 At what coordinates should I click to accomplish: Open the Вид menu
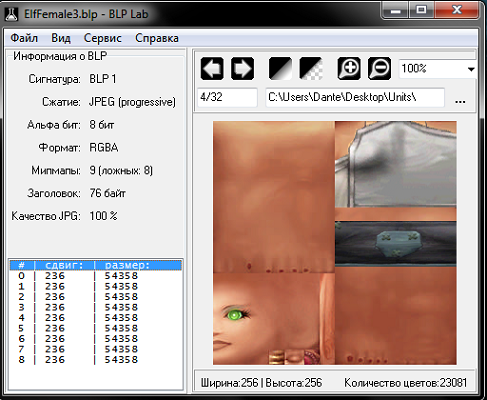pos(61,38)
